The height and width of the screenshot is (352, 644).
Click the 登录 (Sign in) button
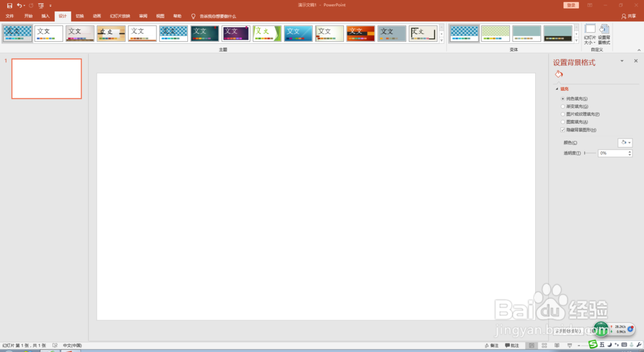[571, 5]
